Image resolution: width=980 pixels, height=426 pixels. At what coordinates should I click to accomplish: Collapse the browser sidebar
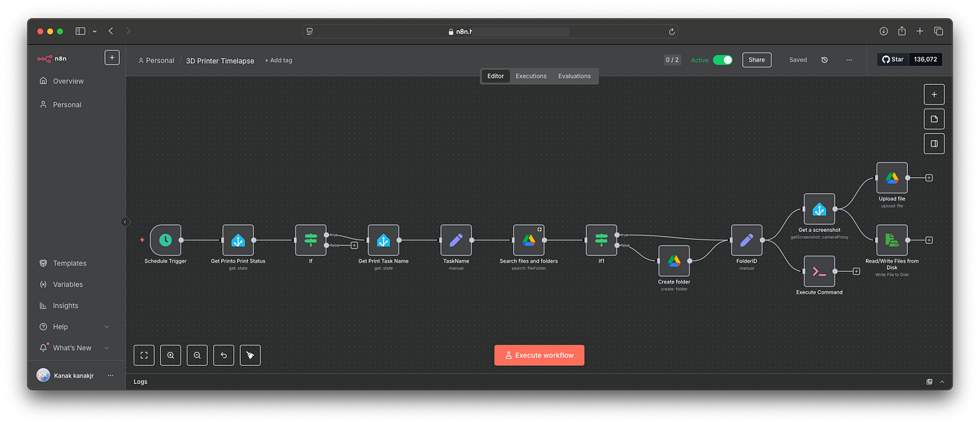point(80,31)
